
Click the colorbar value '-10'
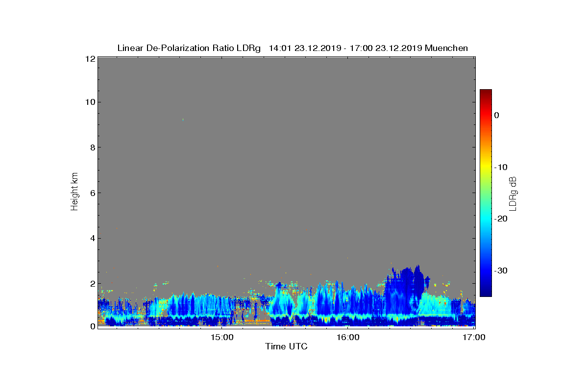(x=501, y=167)
